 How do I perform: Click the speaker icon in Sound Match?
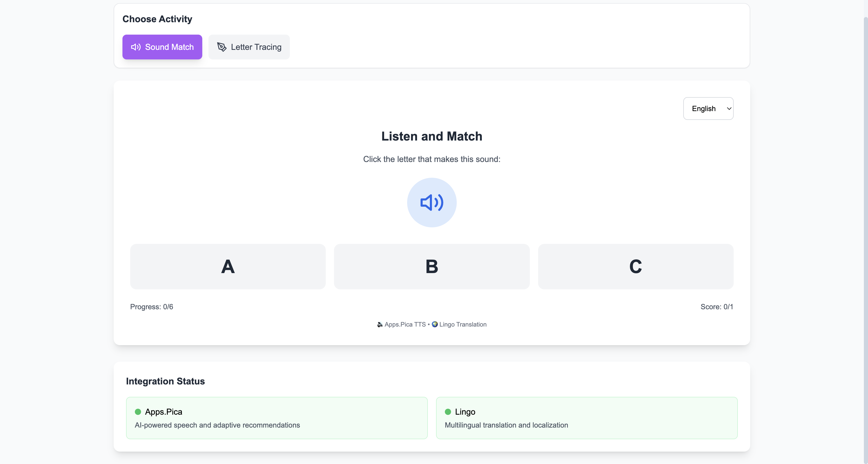136,47
